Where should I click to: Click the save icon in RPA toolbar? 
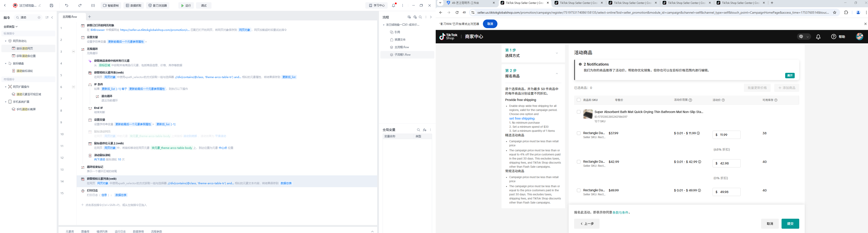(x=52, y=5)
